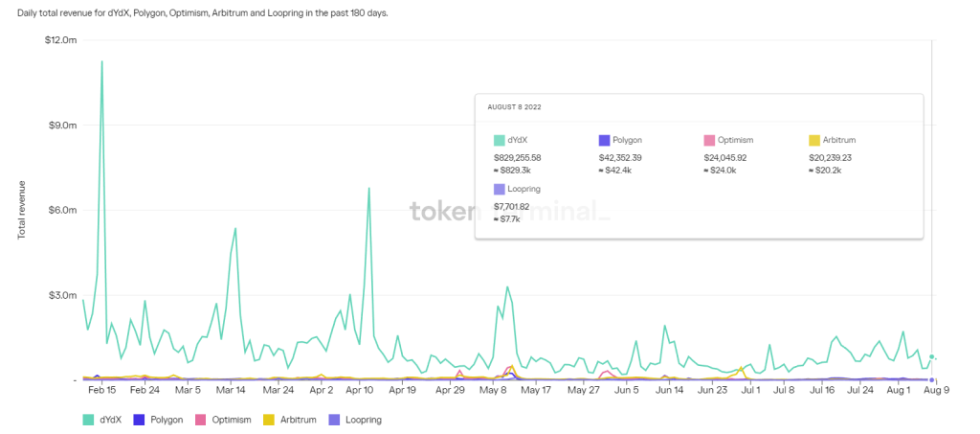980x434 pixels.
Task: Click the Jun 5 x-axis label
Action: pos(627,390)
